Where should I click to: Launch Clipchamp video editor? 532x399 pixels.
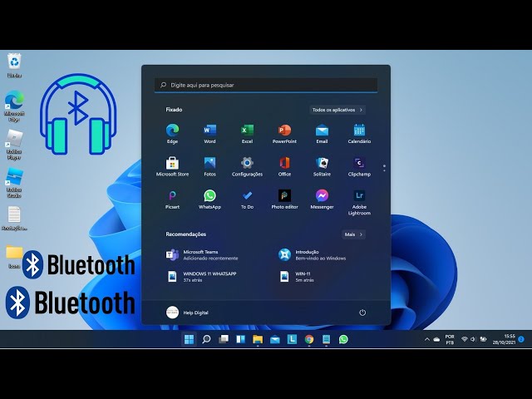point(359,166)
